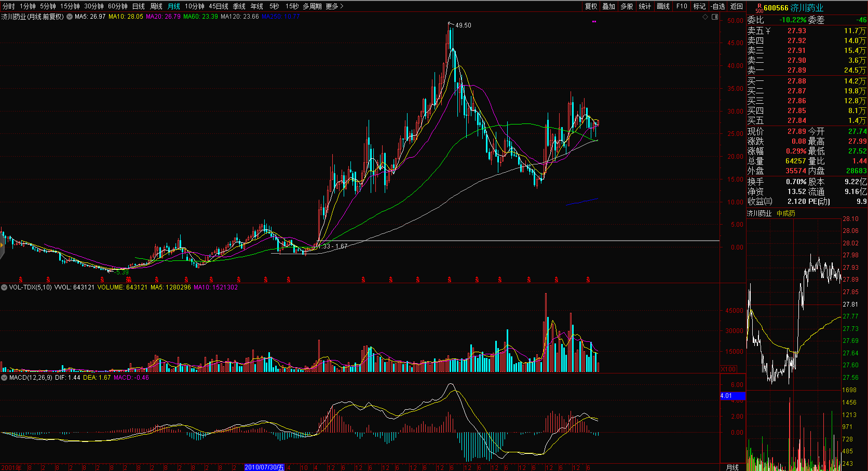
Task: Click the 叠加 overlay button
Action: [609, 6]
